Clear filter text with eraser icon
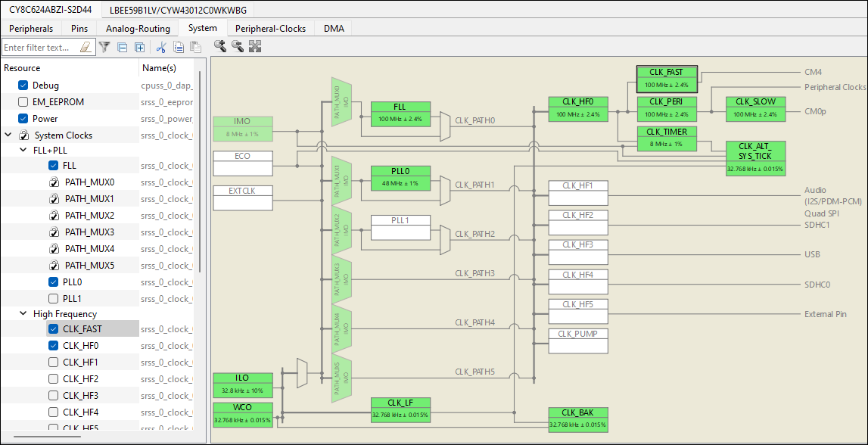The image size is (868, 445). coord(86,47)
